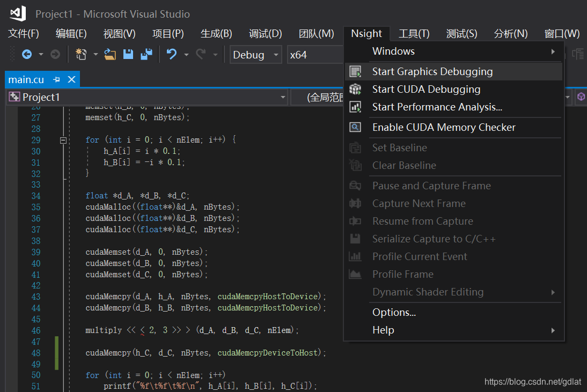The height and width of the screenshot is (392, 587).
Task: Click the Save floppy disk icon
Action: click(x=128, y=55)
